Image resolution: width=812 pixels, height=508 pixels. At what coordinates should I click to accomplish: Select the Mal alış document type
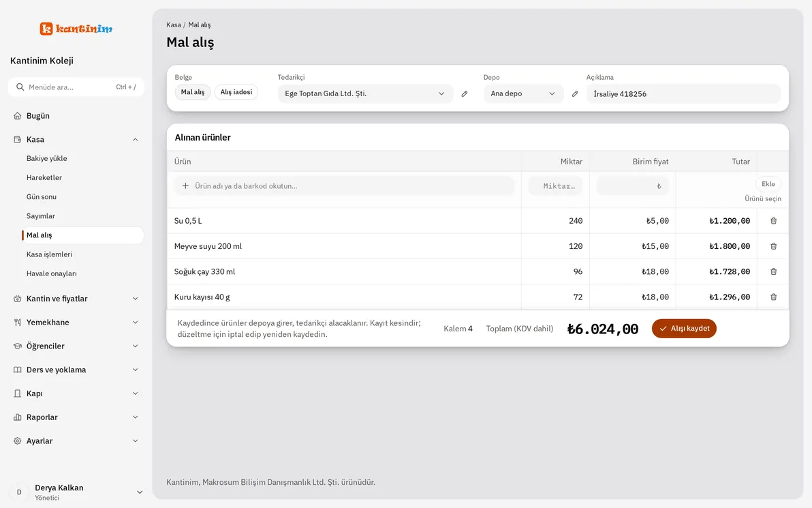tap(193, 92)
